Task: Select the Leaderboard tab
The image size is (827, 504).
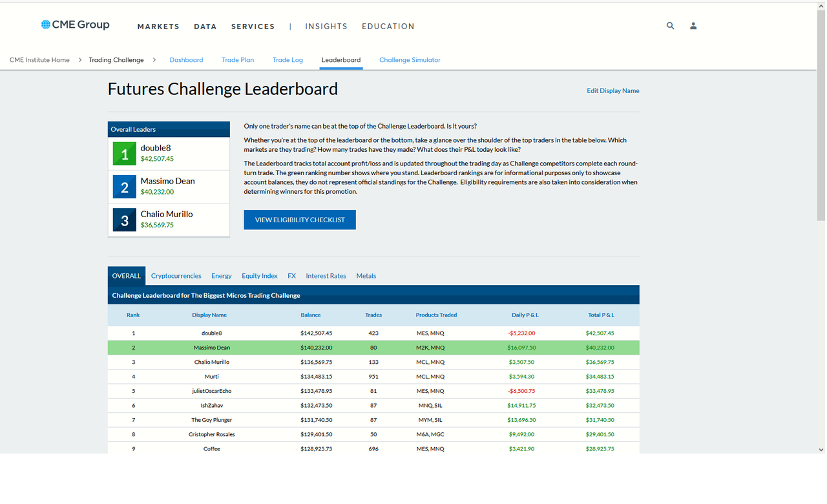Action: [x=341, y=60]
